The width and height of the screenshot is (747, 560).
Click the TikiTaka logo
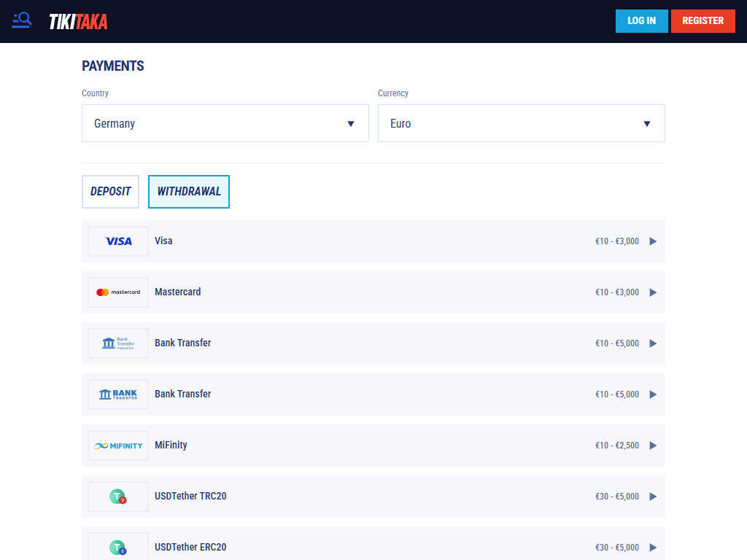point(78,22)
